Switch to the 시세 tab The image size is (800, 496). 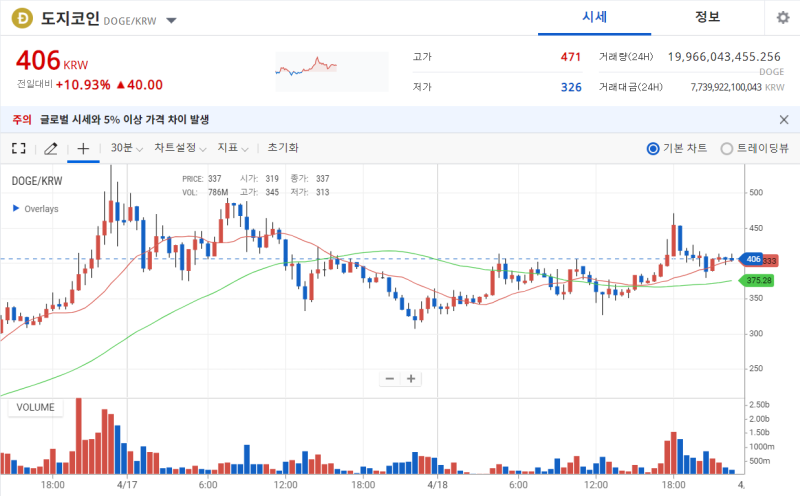(594, 17)
